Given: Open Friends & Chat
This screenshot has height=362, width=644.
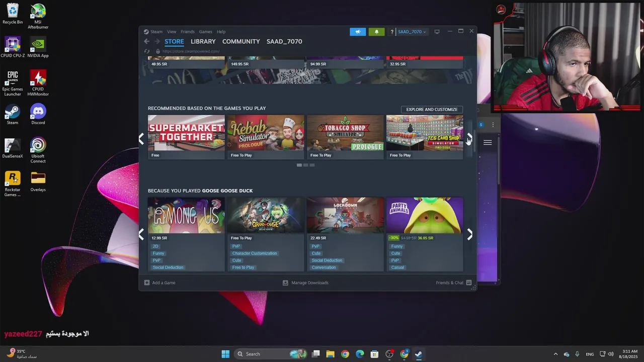Looking at the screenshot, I should [x=449, y=283].
